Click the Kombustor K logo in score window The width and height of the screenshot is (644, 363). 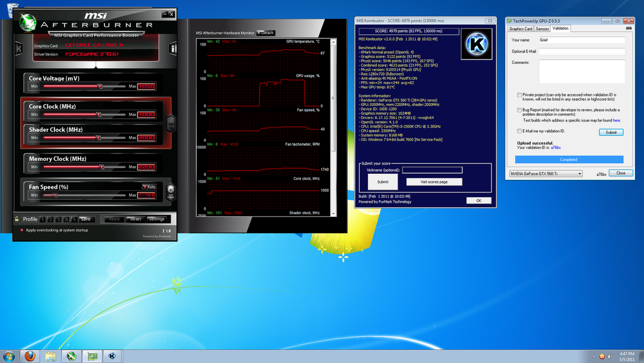(477, 44)
